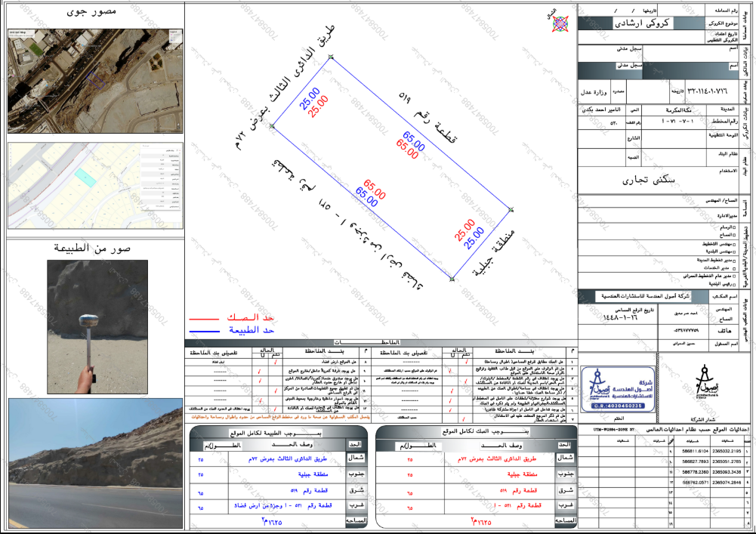Click the cyan highlighted parcel on the map

85,177
